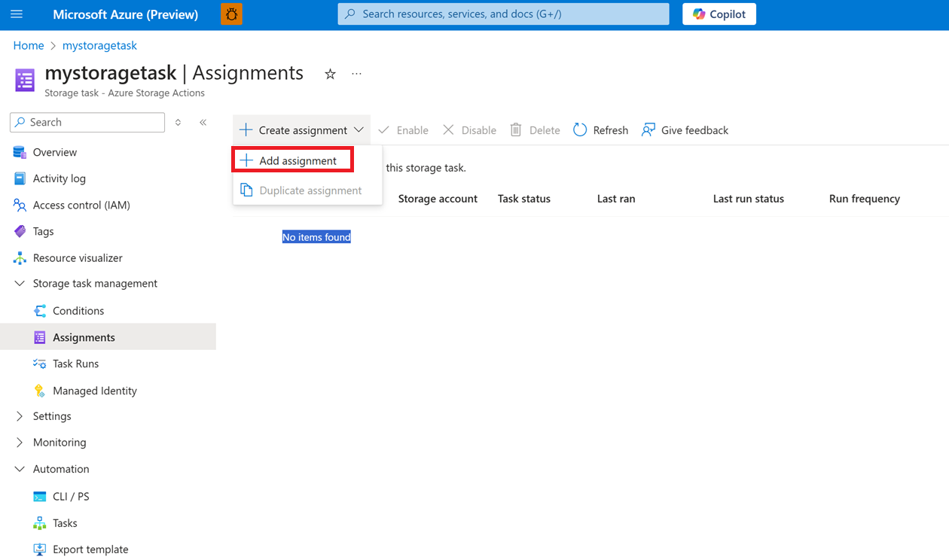Click the sidebar Search box
The width and height of the screenshot is (949, 560).
87,122
